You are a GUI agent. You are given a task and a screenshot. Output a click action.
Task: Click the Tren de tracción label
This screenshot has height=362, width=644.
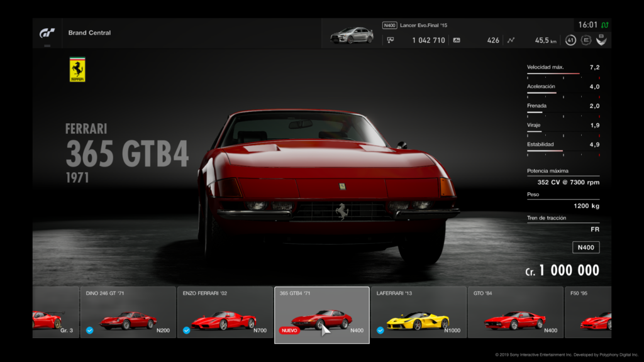pyautogui.click(x=547, y=218)
